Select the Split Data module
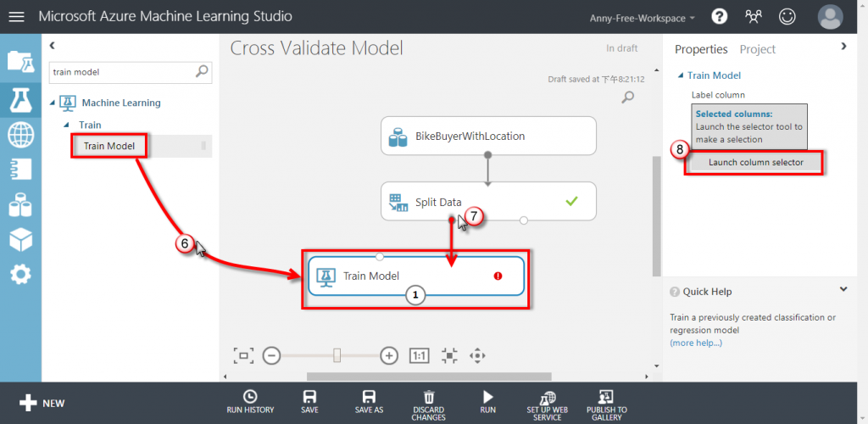 [x=488, y=201]
